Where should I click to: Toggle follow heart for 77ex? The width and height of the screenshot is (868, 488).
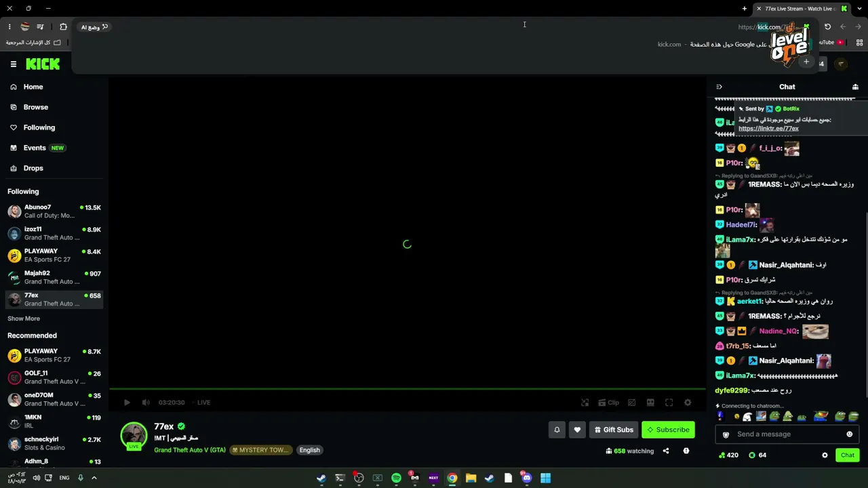[x=577, y=430]
